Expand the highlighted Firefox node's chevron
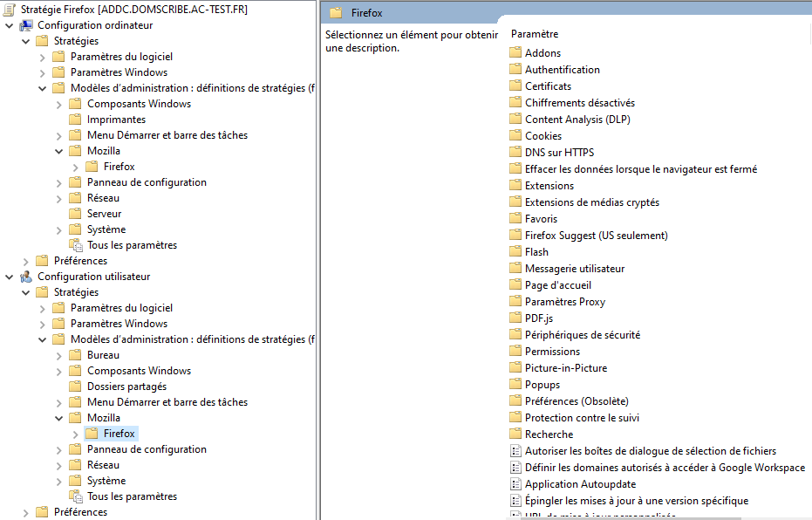 pos(76,434)
